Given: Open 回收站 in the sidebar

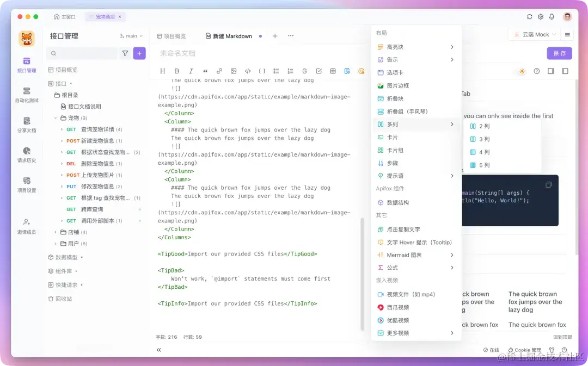Looking at the screenshot, I should coord(60,299).
